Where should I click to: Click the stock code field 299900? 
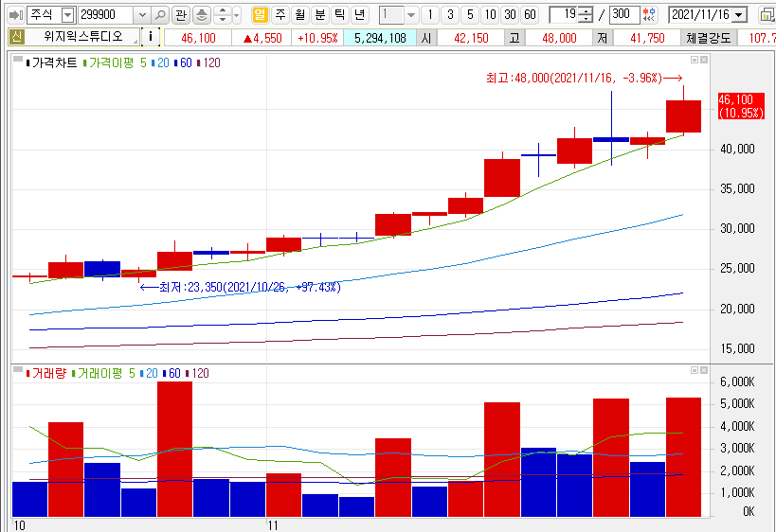[x=105, y=15]
